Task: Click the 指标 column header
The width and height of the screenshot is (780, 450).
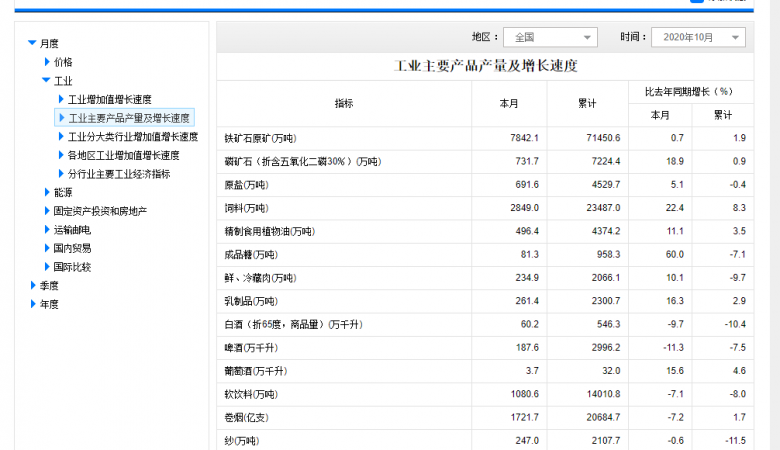Action: pyautogui.click(x=344, y=103)
